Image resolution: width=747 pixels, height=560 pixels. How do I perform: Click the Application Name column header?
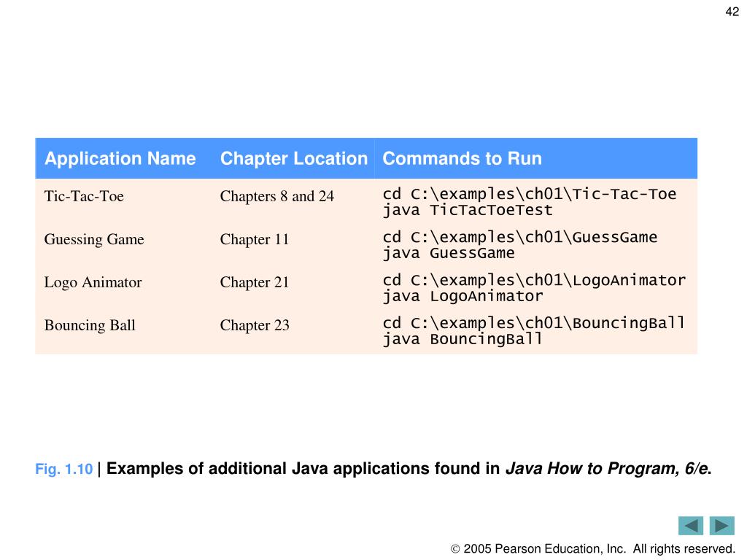point(120,158)
